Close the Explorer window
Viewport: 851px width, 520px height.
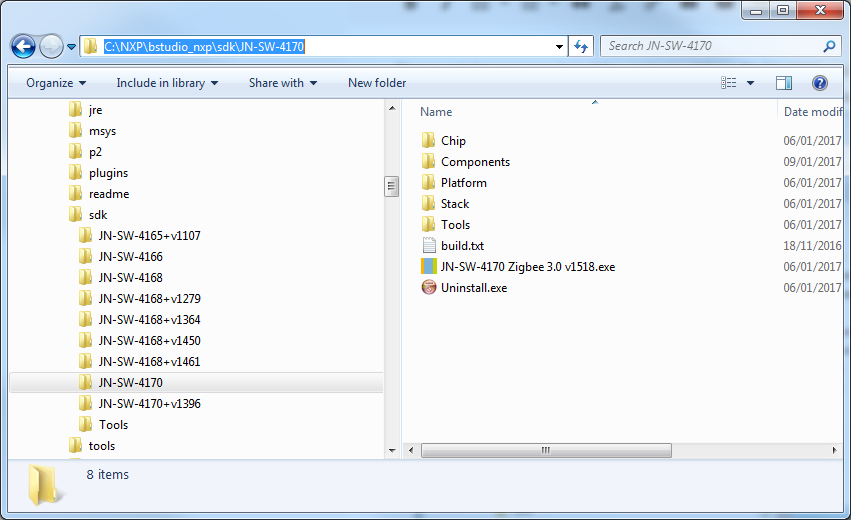tap(820, 11)
